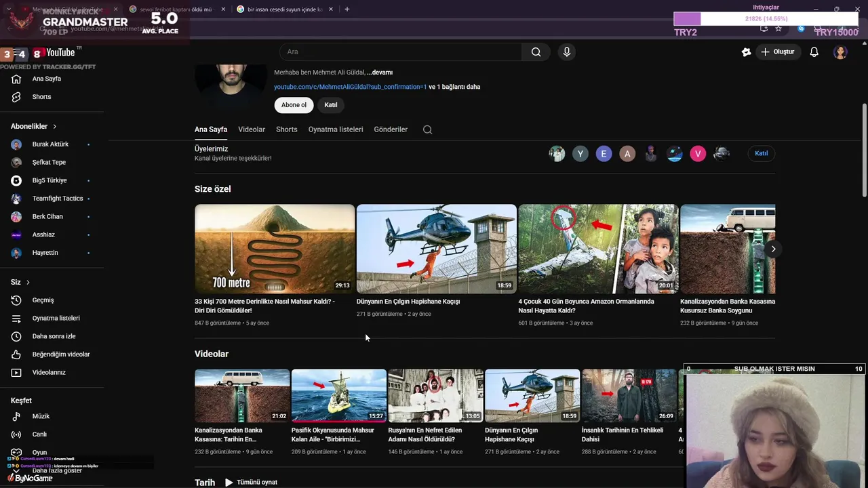Click Katıl button beside Abone ol

tap(331, 105)
